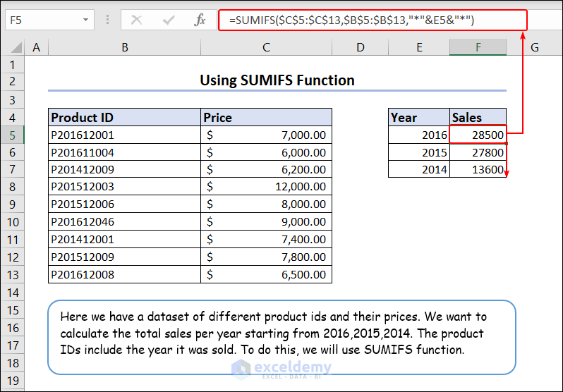Select row 1 header
Image resolution: width=563 pixels, height=392 pixels.
point(13,65)
